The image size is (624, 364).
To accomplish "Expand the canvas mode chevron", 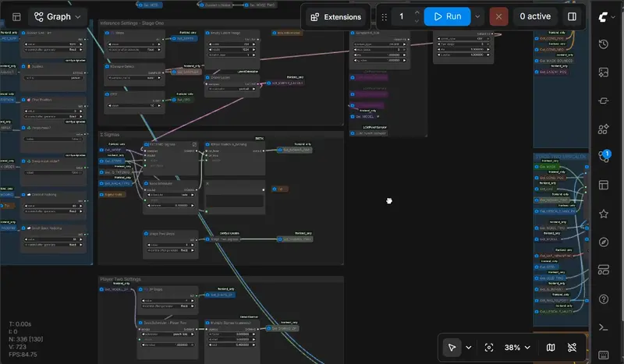I will point(469,348).
